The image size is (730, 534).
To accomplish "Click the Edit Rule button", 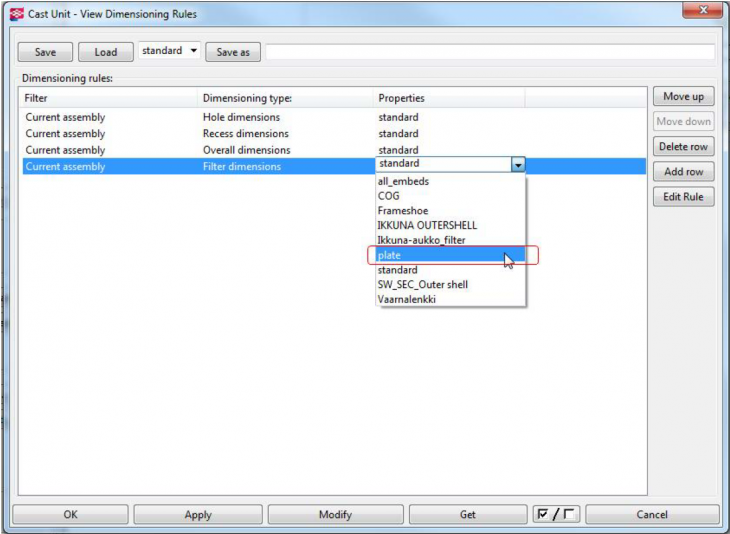I will pos(683,197).
